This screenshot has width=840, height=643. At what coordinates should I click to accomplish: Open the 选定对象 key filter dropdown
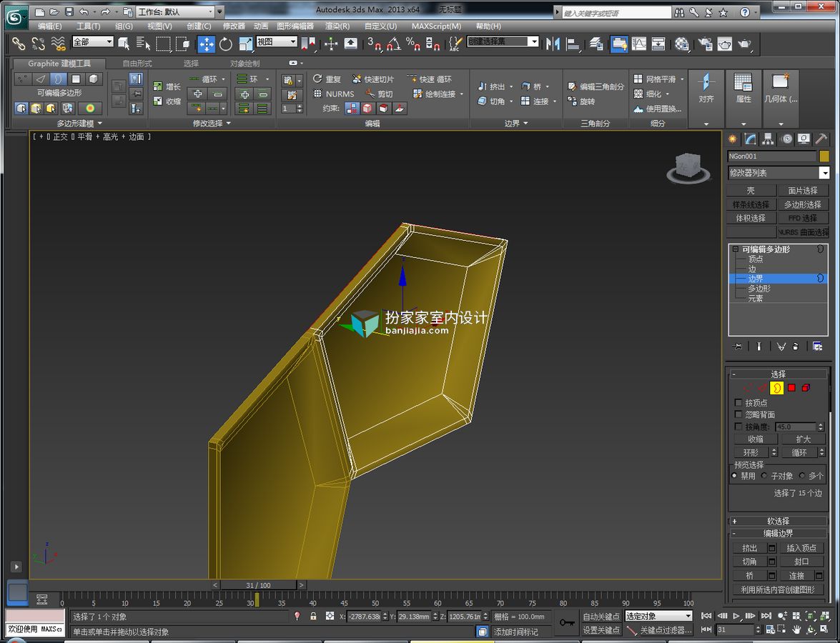click(x=659, y=617)
